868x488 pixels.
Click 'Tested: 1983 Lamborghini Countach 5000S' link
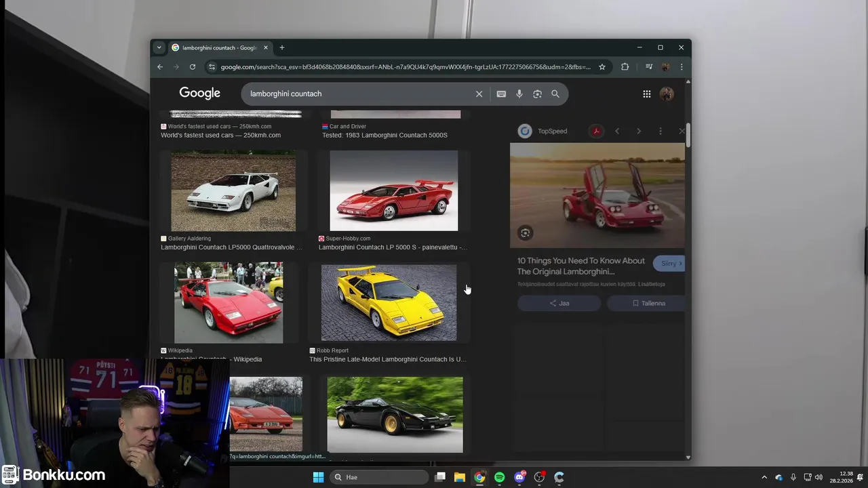[384, 135]
